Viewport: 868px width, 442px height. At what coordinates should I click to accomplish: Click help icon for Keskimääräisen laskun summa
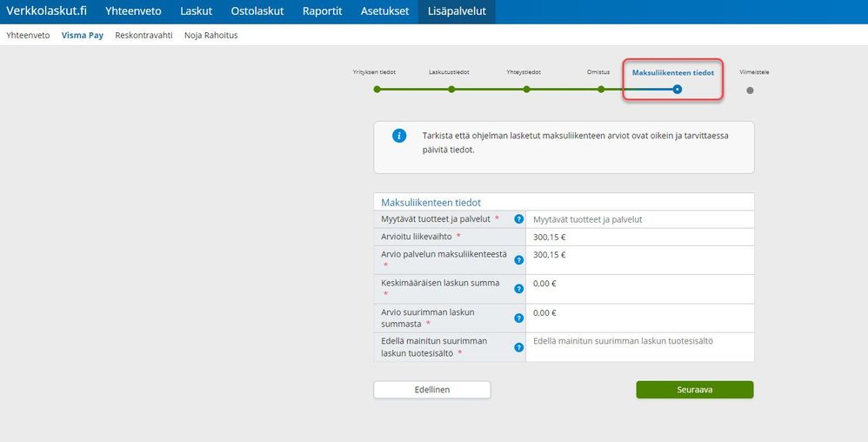518,289
